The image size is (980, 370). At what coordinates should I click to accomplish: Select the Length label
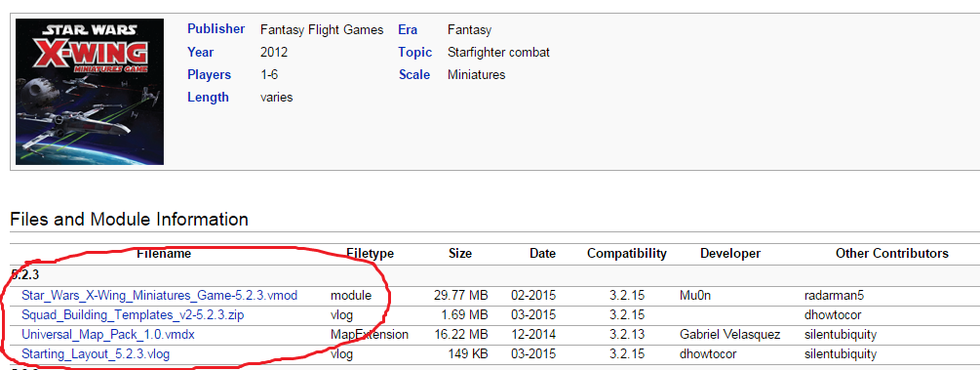point(208,97)
